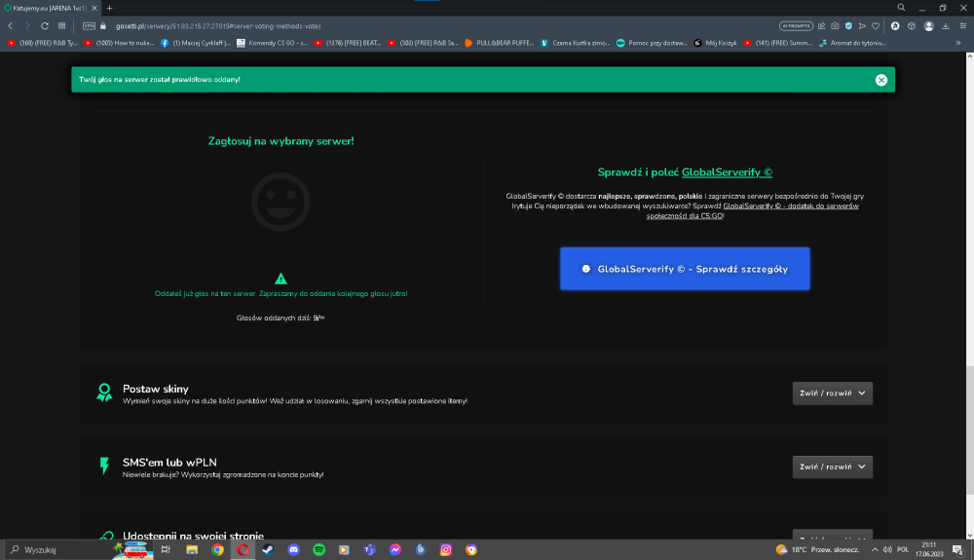Screen dimensions: 974x560
Task: Open Instagram from the taskbar
Action: [445, 549]
